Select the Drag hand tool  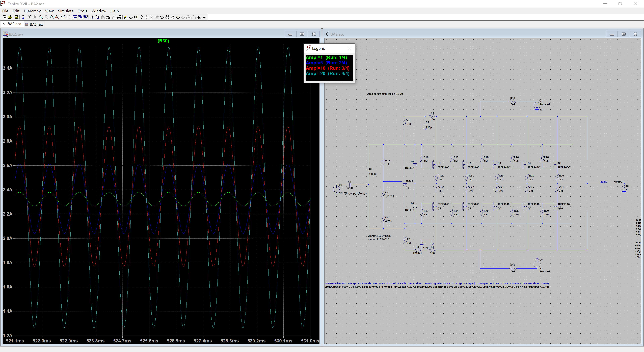pyautogui.click(x=173, y=17)
